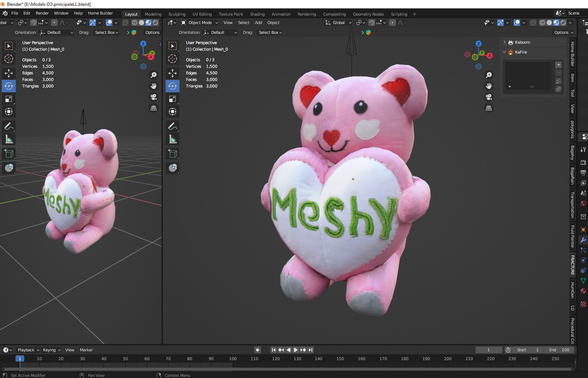Open Global transform orientation dropdown
588x378 pixels.
(x=338, y=23)
